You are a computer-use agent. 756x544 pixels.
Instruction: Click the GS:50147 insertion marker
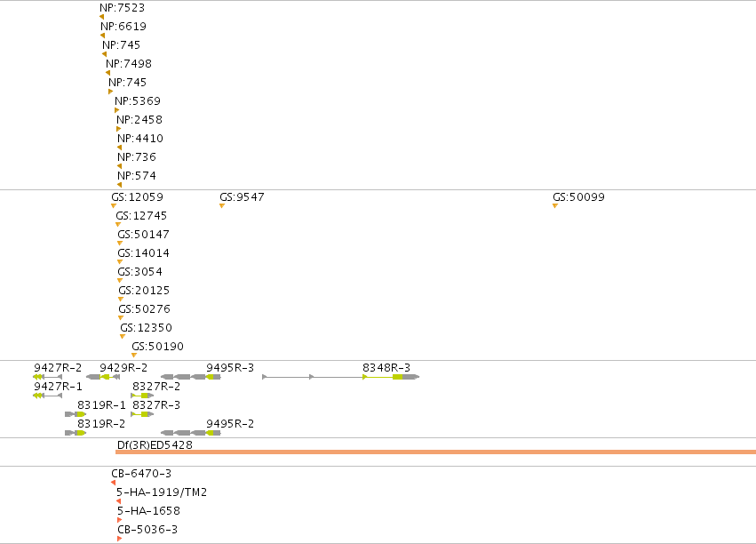[120, 244]
